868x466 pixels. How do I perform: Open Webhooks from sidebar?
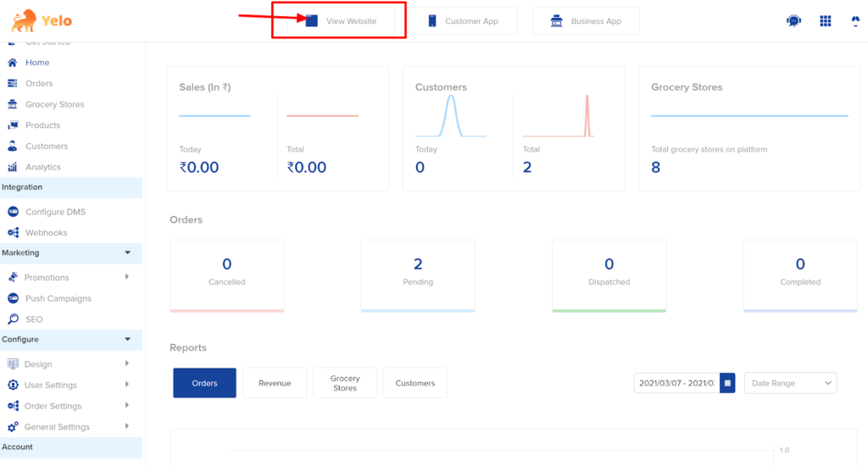tap(46, 233)
